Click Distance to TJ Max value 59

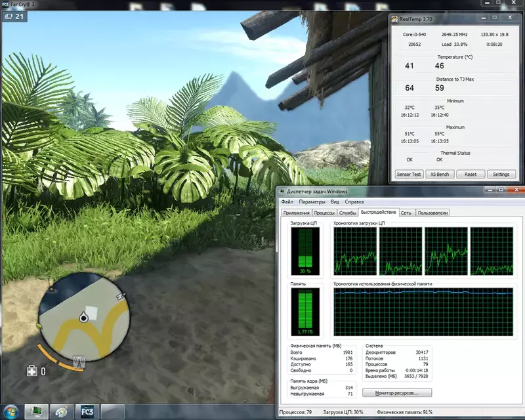coord(440,88)
